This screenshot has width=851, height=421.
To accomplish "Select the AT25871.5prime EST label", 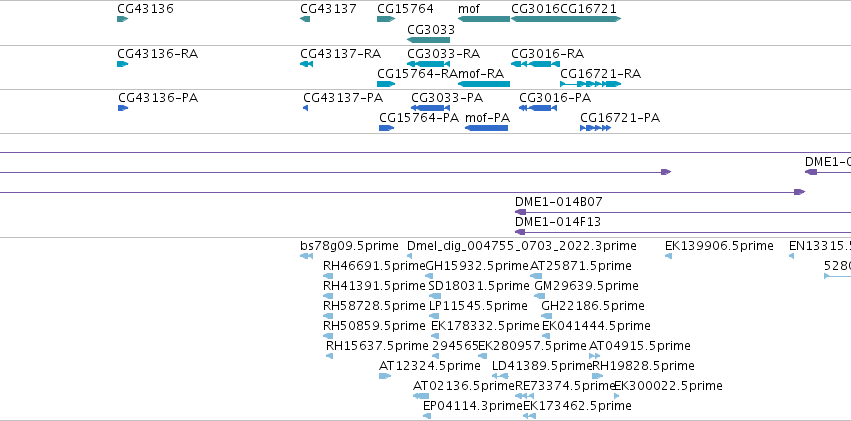I will (x=581, y=266).
